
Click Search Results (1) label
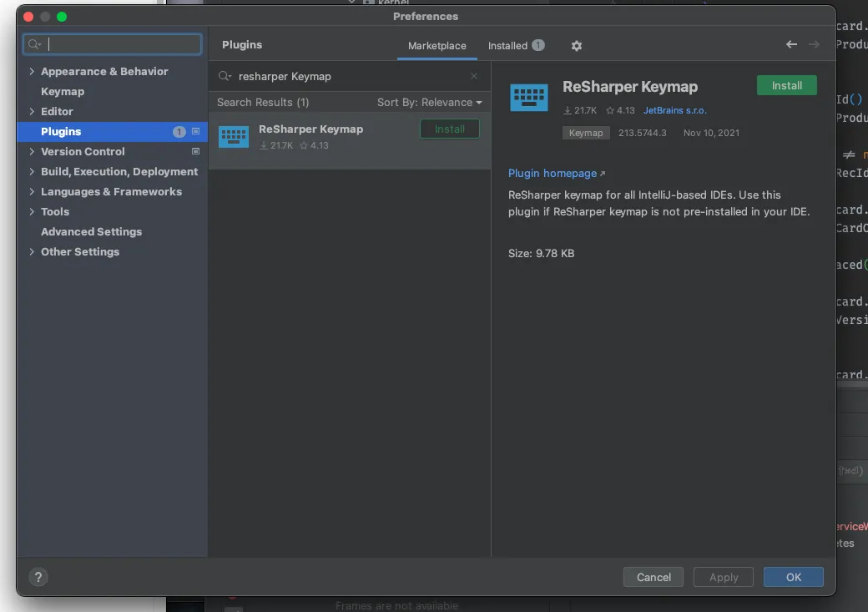tap(263, 103)
